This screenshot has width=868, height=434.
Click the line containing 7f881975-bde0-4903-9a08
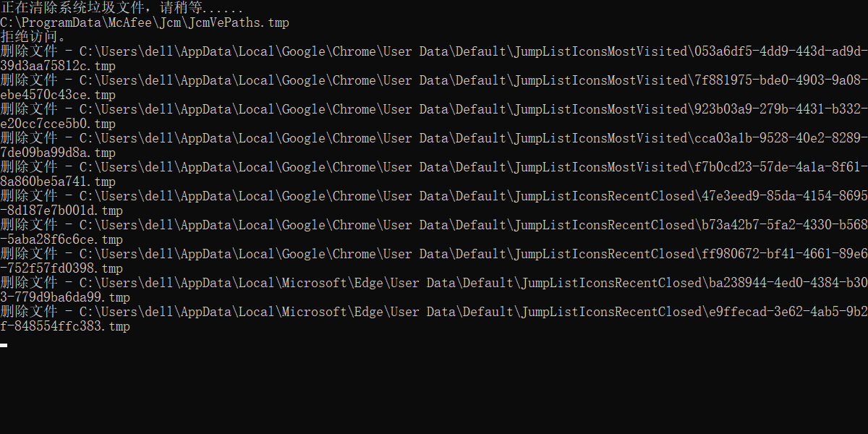click(x=434, y=80)
